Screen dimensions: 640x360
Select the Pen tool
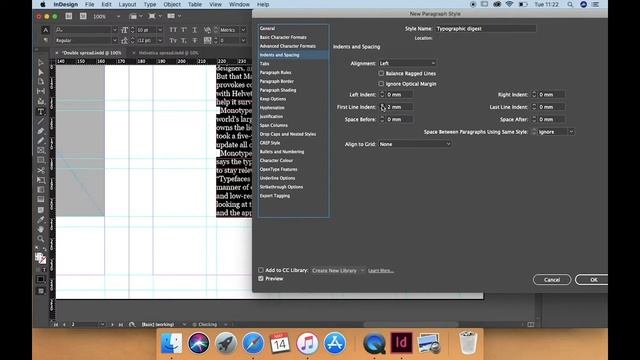click(41, 131)
